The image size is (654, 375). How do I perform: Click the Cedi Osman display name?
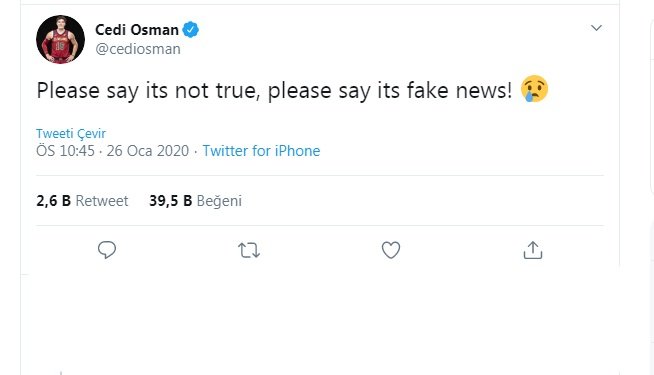coord(137,30)
